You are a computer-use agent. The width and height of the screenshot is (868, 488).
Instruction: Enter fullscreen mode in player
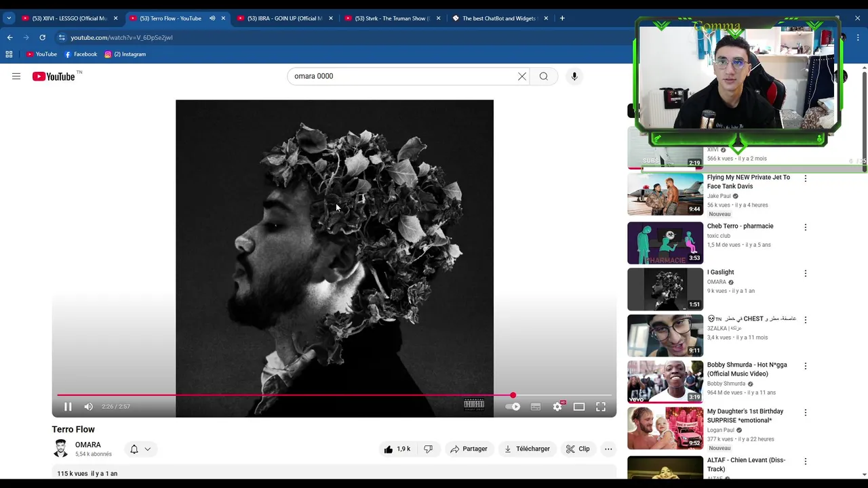(601, 407)
